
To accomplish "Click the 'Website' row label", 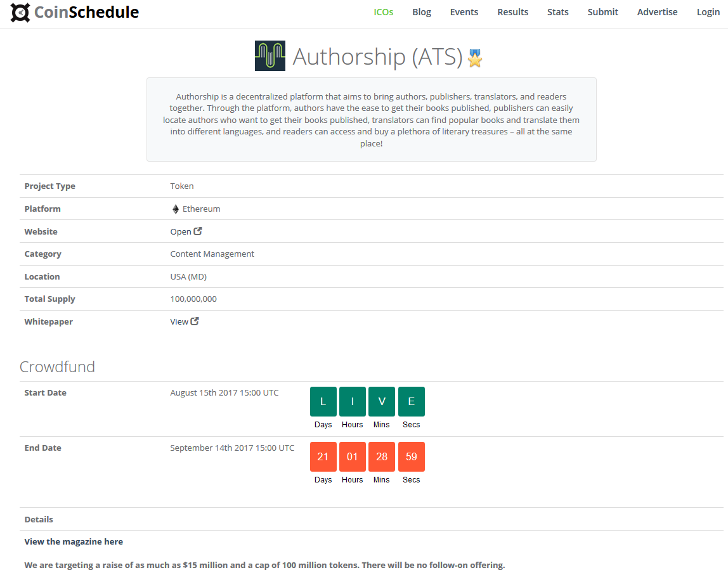I will [x=41, y=231].
